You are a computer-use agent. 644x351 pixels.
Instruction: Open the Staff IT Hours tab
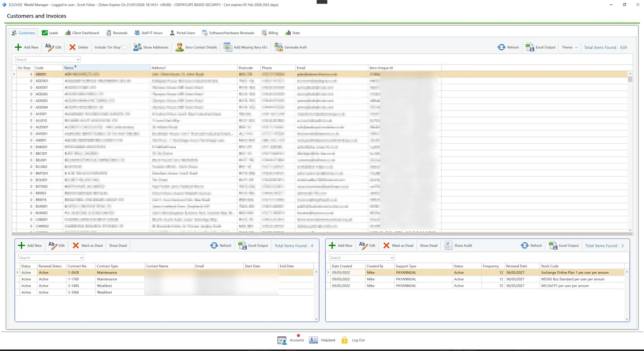pyautogui.click(x=148, y=33)
